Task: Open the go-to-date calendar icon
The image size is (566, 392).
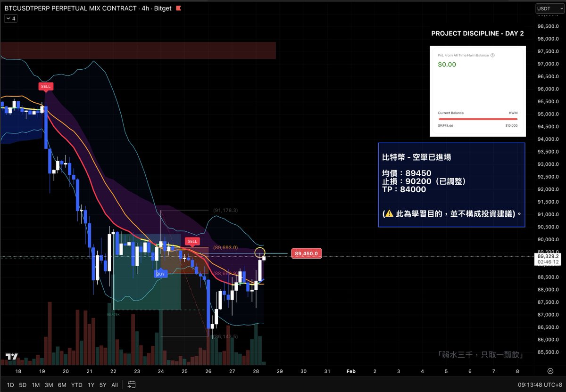Action: coord(132,384)
